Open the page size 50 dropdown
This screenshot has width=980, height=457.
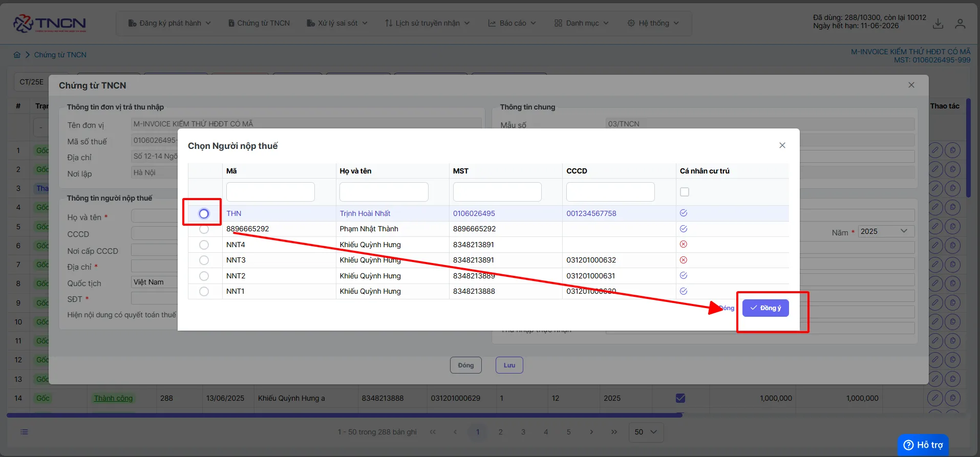646,432
